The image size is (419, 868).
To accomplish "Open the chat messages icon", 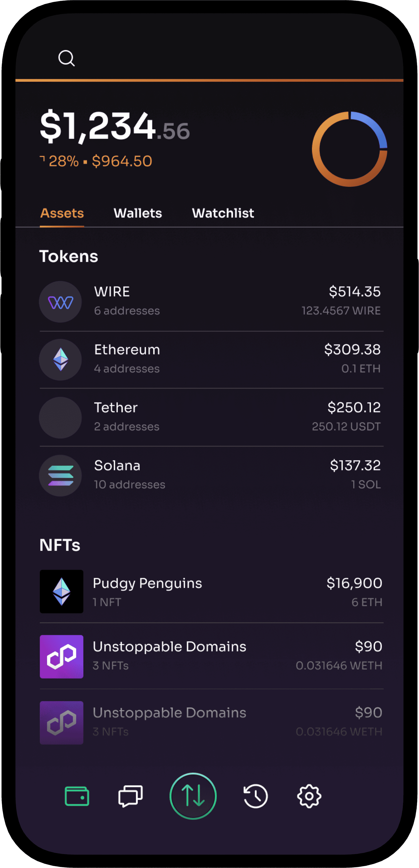I will (130, 796).
